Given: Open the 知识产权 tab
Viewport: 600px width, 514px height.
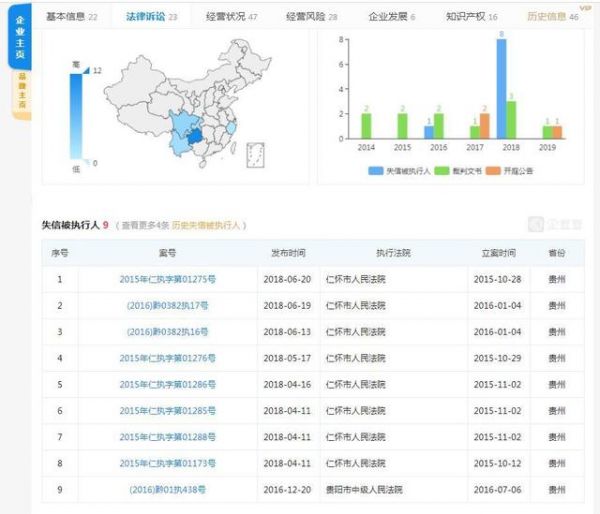Looking at the screenshot, I should 471,17.
